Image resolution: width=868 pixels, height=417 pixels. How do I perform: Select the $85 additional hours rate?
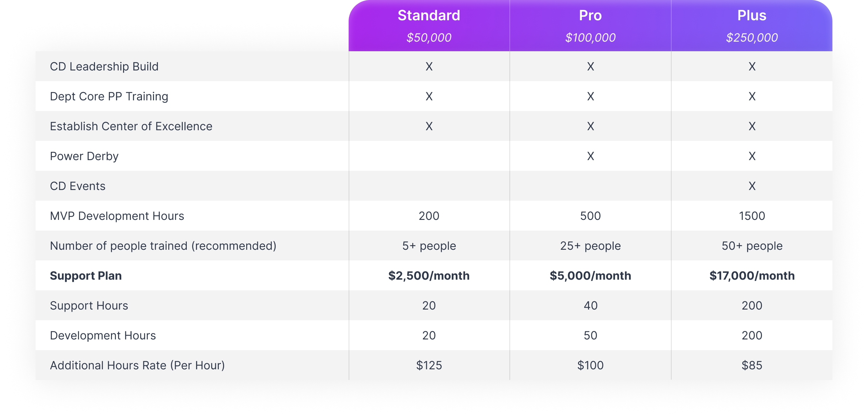click(752, 365)
